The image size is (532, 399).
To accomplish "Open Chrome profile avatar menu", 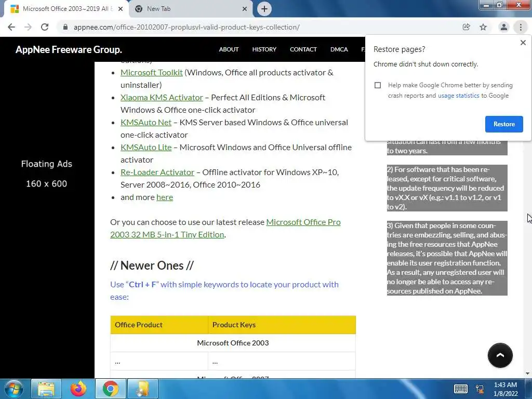I will (x=504, y=27).
